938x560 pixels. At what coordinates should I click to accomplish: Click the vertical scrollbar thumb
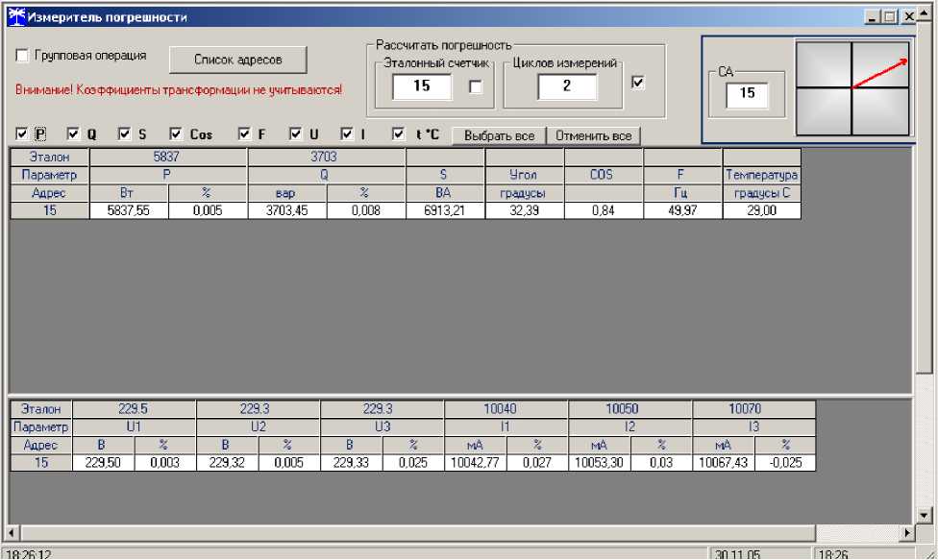click(x=925, y=200)
